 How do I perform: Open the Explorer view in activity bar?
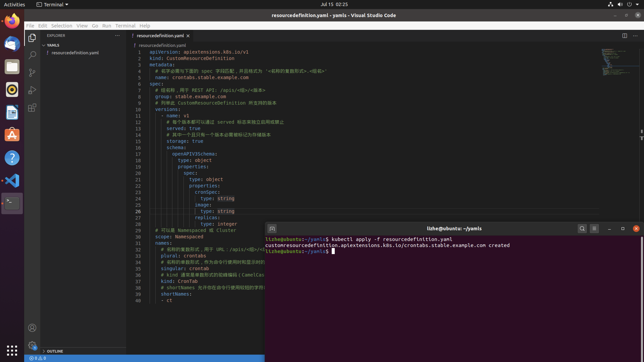click(32, 38)
